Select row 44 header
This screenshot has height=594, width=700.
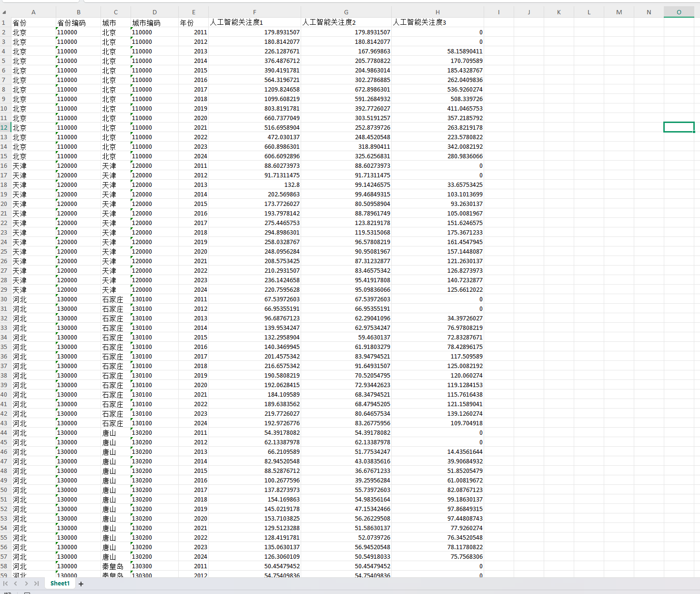pyautogui.click(x=5, y=432)
